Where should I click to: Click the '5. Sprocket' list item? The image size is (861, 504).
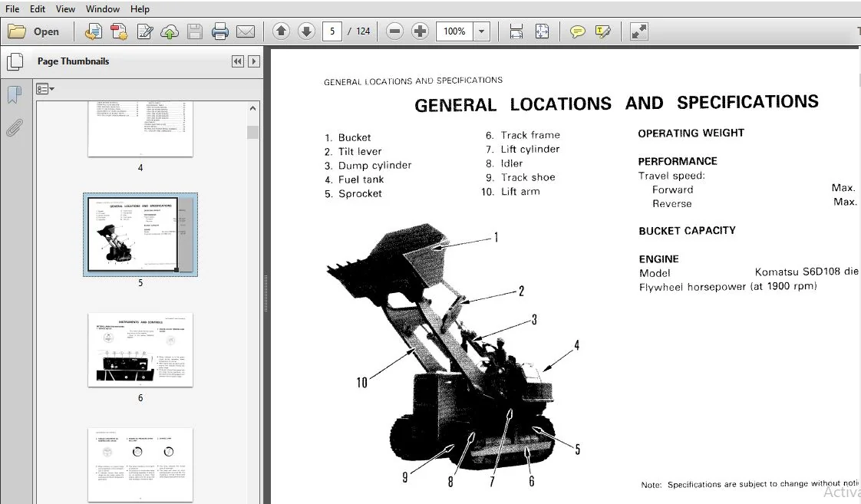(x=353, y=193)
